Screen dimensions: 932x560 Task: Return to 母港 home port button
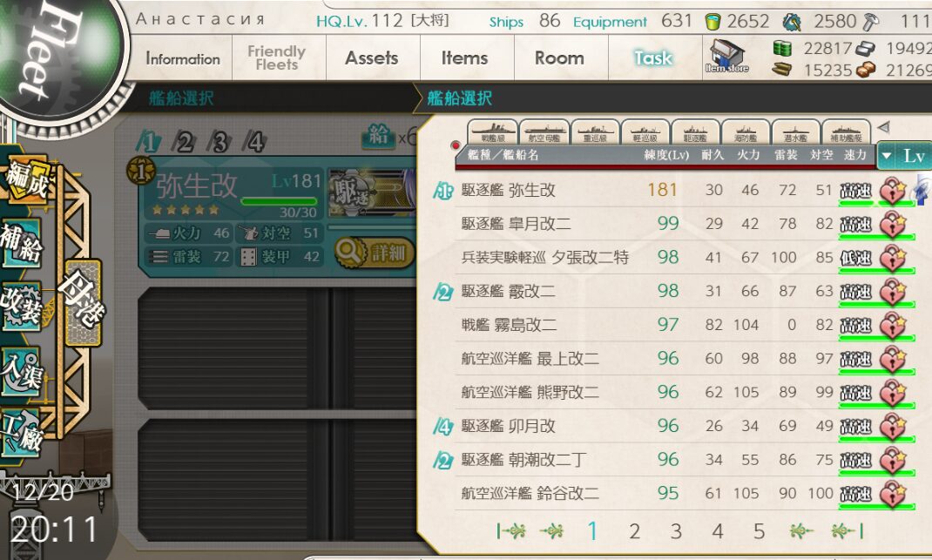click(82, 302)
